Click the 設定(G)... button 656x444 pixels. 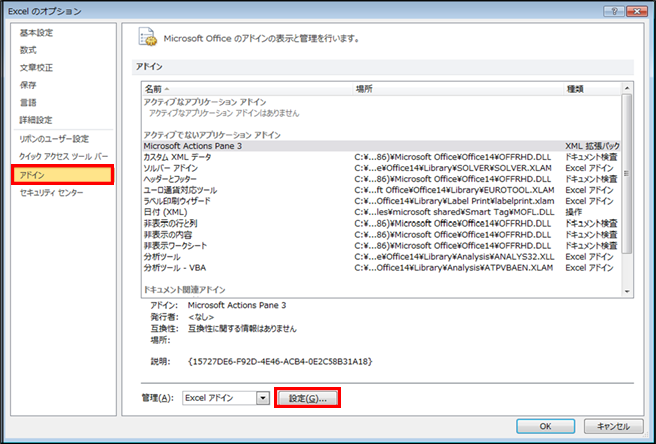coord(308,398)
